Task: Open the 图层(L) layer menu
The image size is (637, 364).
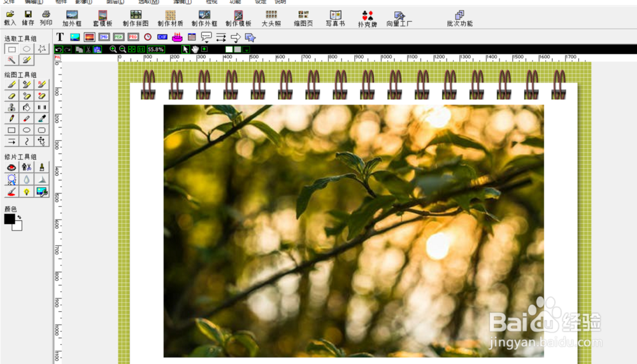Action: tap(116, 2)
